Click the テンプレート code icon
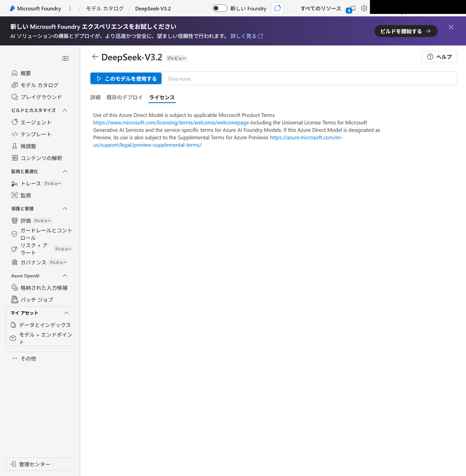 tap(15, 134)
